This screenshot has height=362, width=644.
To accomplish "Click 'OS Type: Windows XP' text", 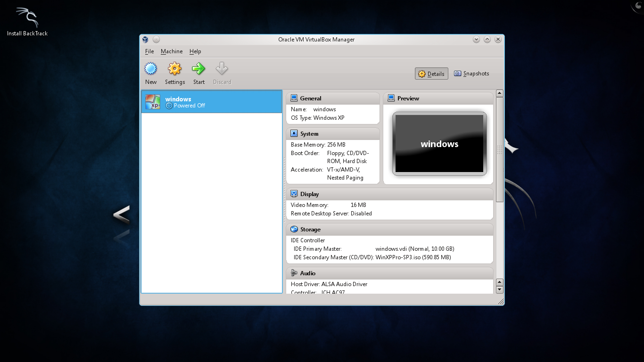I will click(x=318, y=118).
